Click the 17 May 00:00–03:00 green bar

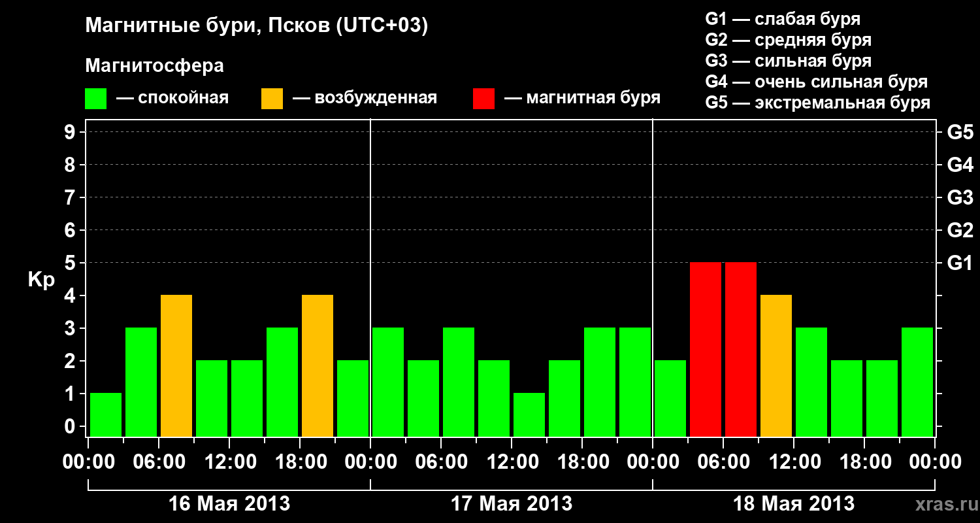[x=388, y=382]
